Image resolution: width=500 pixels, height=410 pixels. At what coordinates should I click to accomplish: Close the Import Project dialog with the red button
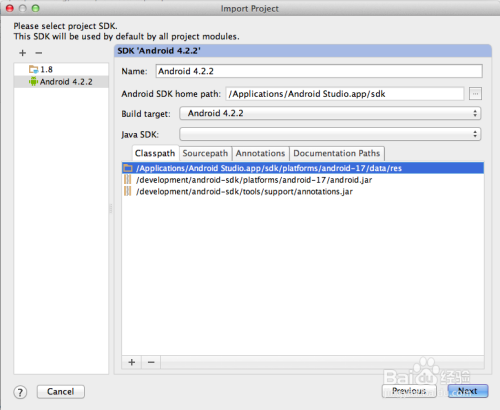point(10,8)
